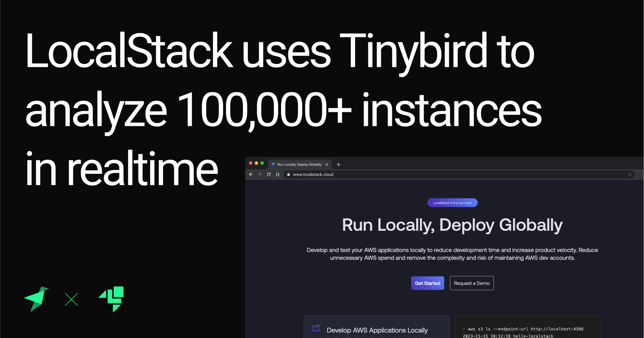
Task: Click the Run Locally, Deploy Globally headline
Action: [452, 225]
